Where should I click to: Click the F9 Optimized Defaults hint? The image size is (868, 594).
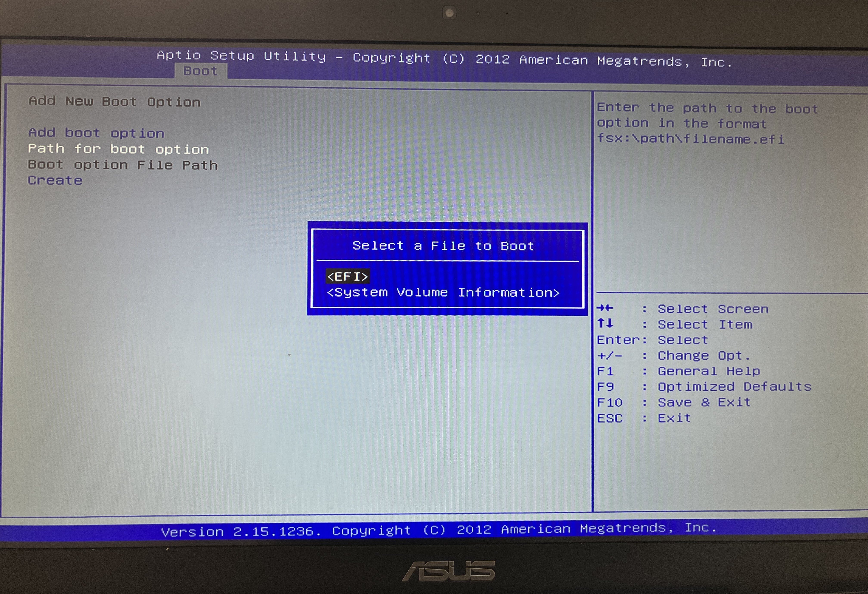[704, 386]
